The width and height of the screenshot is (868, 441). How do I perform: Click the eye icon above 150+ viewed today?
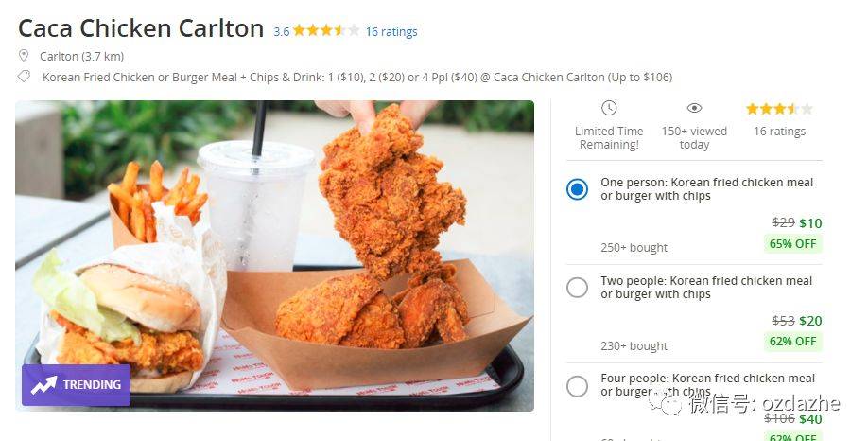pos(694,108)
